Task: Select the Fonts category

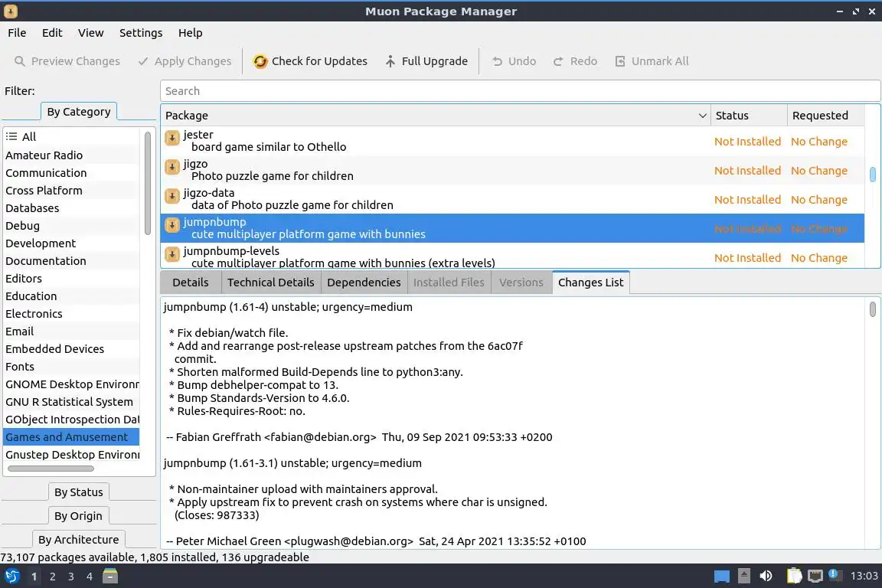Action: (x=71, y=367)
